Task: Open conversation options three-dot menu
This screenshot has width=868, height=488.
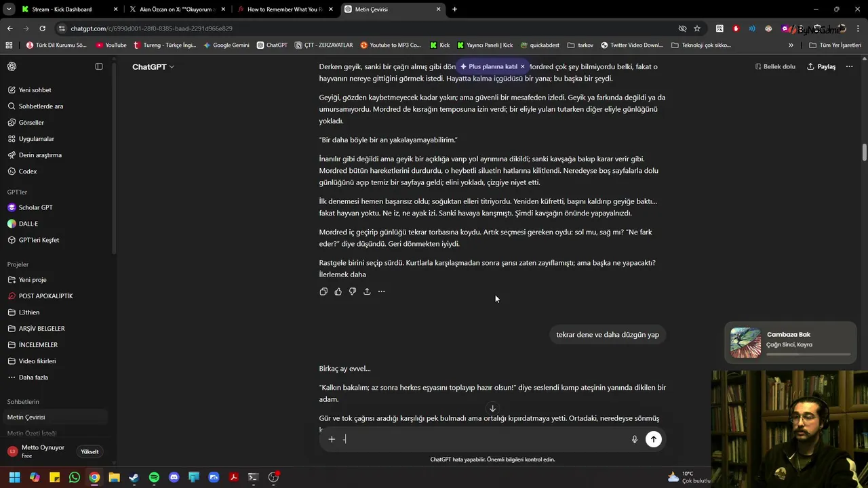Action: pyautogui.click(x=849, y=66)
